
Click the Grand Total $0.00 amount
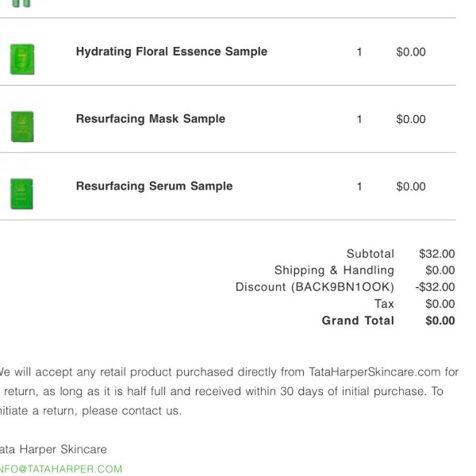pyautogui.click(x=440, y=321)
